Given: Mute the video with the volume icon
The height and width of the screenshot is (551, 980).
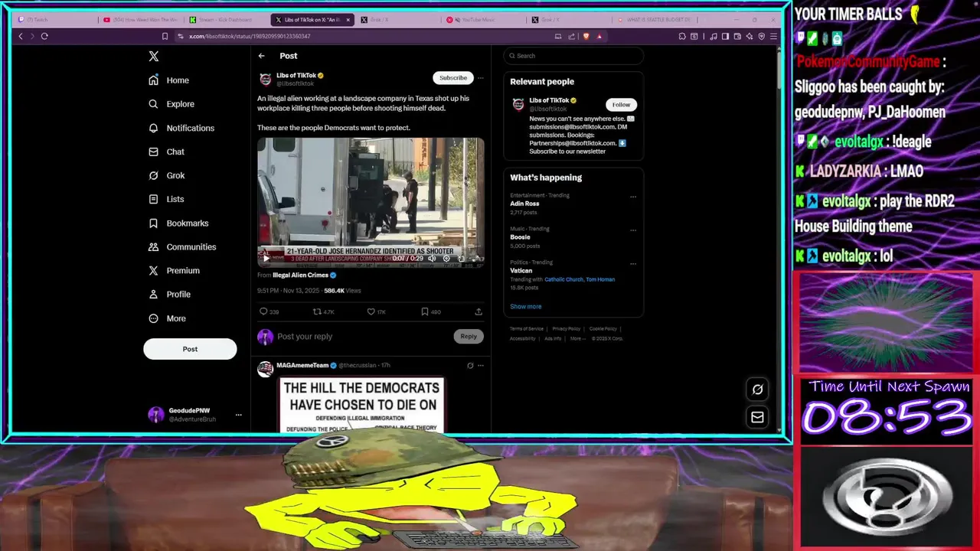Looking at the screenshot, I should (432, 259).
